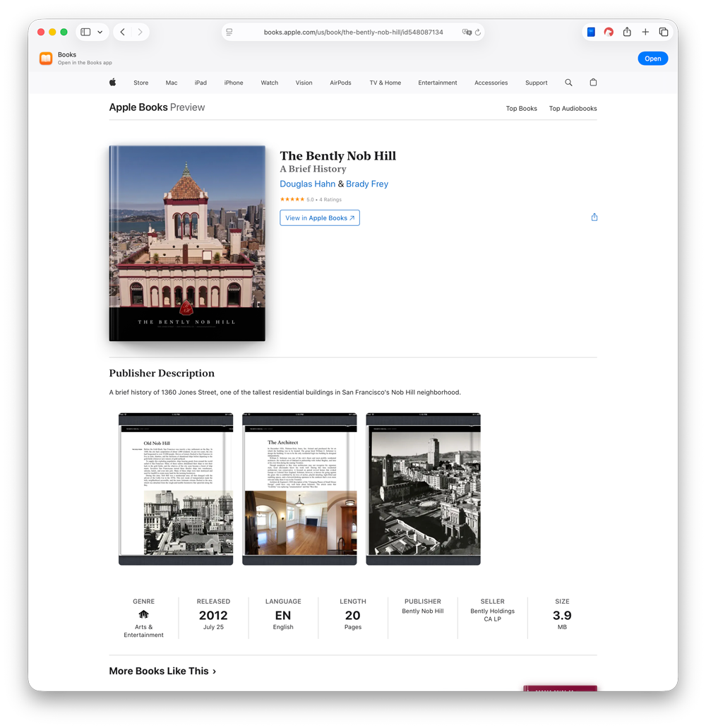Open a new tab with the plus icon
This screenshot has width=706, height=728.
click(645, 32)
